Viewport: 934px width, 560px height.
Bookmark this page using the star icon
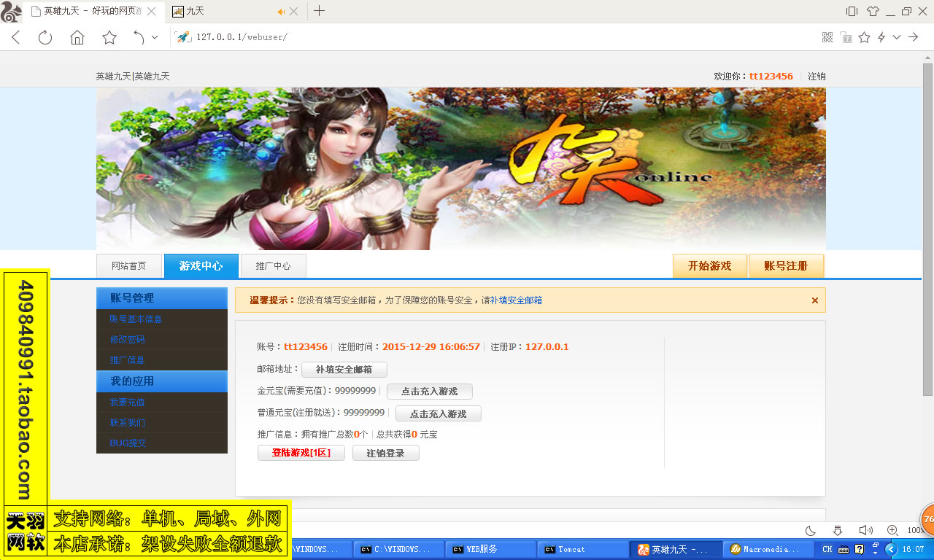(x=864, y=36)
